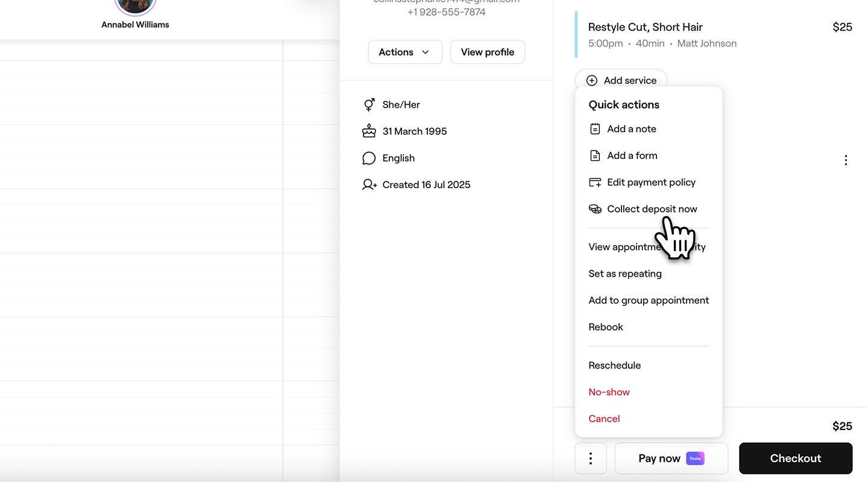Click Annabel Williams' avatar photo
The width and height of the screenshot is (868, 482).
tap(135, 5)
